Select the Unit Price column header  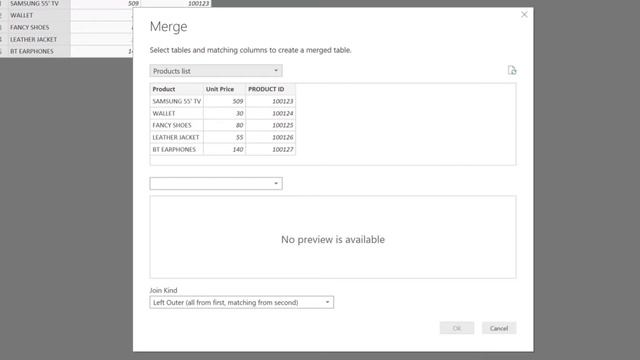pyautogui.click(x=224, y=89)
